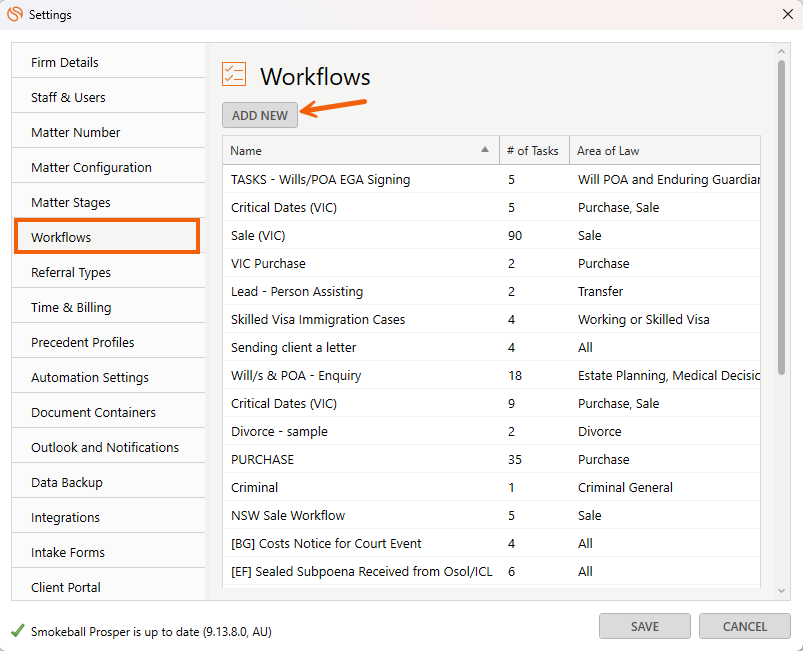The image size is (803, 651).
Task: Close the Settings window
Action: (786, 15)
